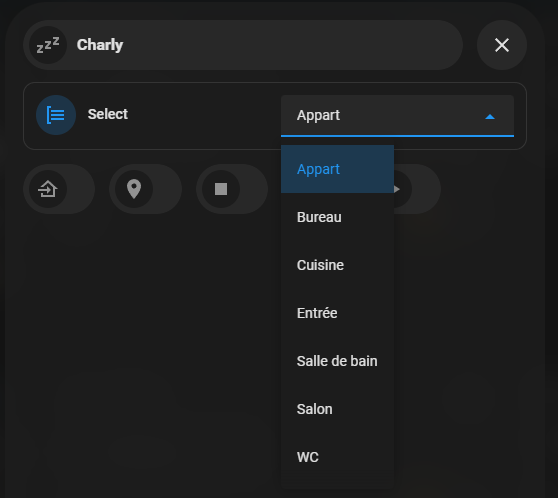Select Salon from the dropdown
Screen dimensions: 558x498
click(x=337, y=409)
